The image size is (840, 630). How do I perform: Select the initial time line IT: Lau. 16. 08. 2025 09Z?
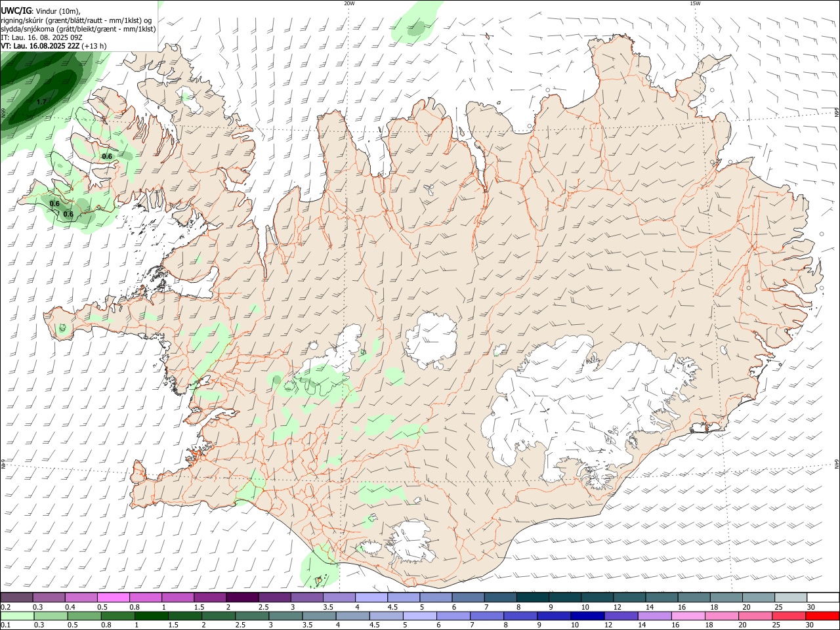[41, 37]
